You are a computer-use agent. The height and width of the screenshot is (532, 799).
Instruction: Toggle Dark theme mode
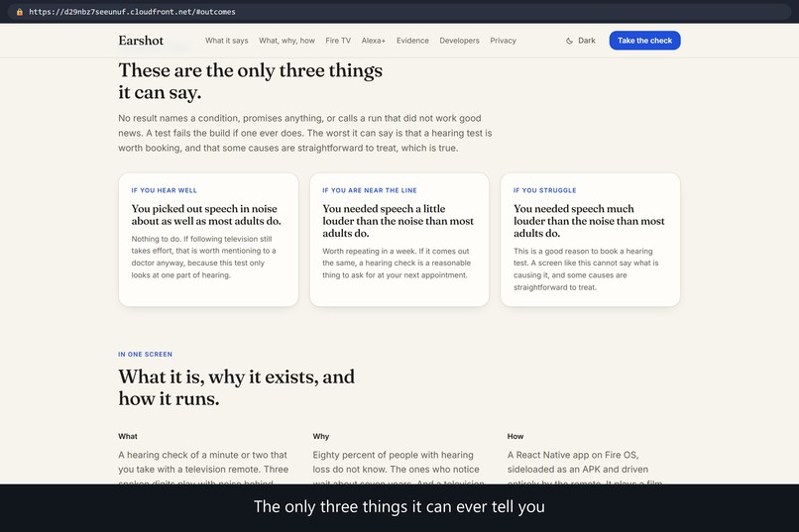pyautogui.click(x=580, y=41)
